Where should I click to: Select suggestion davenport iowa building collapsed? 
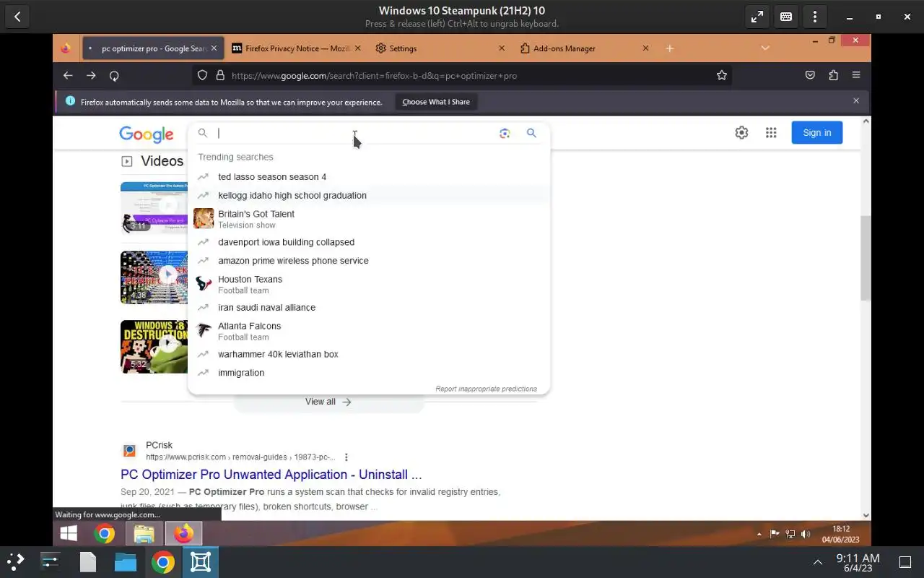point(369,242)
